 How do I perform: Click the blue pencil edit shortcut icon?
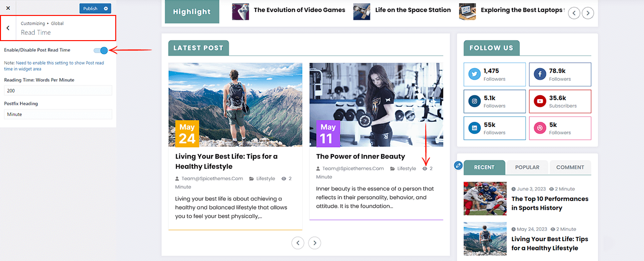click(458, 166)
